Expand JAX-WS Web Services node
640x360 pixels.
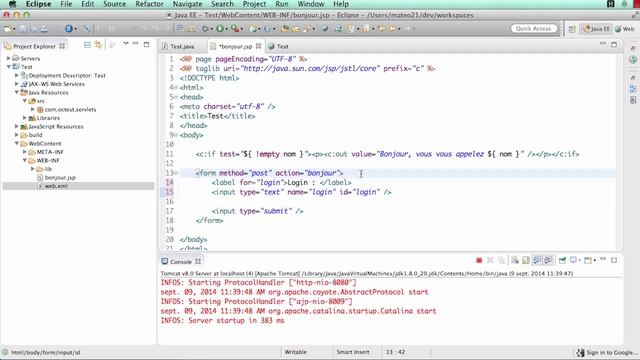(17, 84)
